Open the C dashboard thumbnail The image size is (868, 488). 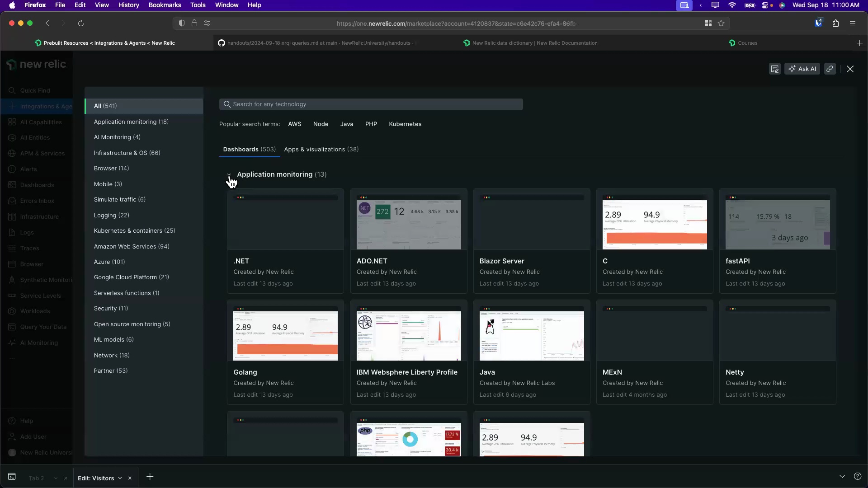(x=655, y=222)
